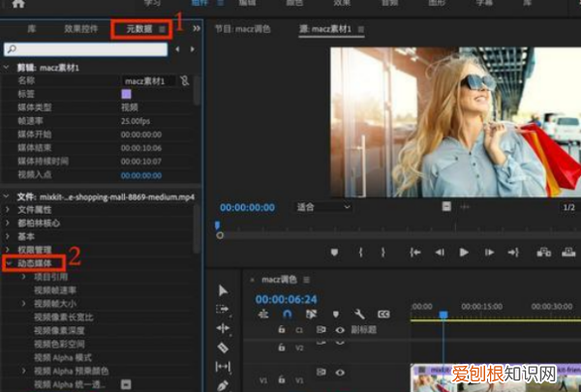Show hidden panel tabs via double-arrow icon
Viewport: 581px width, 392px height.
point(197,28)
